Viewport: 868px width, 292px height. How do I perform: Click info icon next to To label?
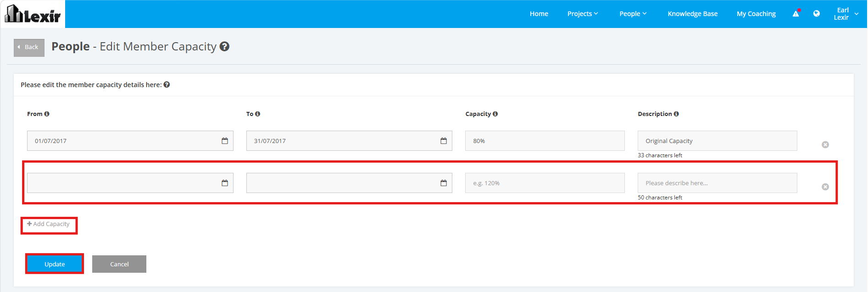pos(257,114)
